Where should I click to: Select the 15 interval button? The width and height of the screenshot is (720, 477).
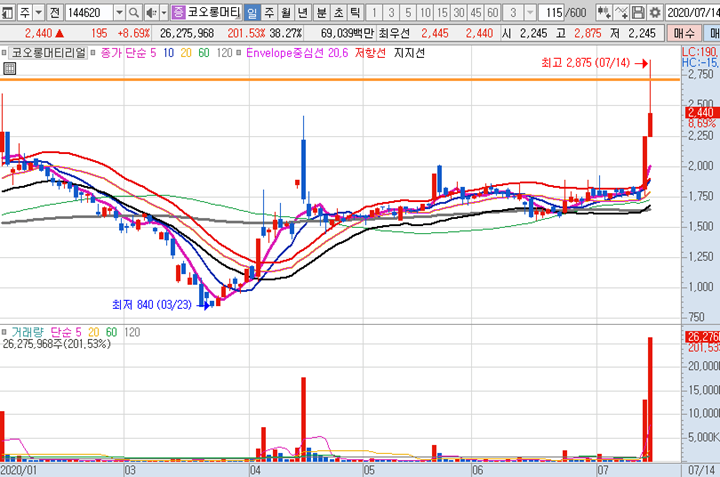(x=442, y=13)
